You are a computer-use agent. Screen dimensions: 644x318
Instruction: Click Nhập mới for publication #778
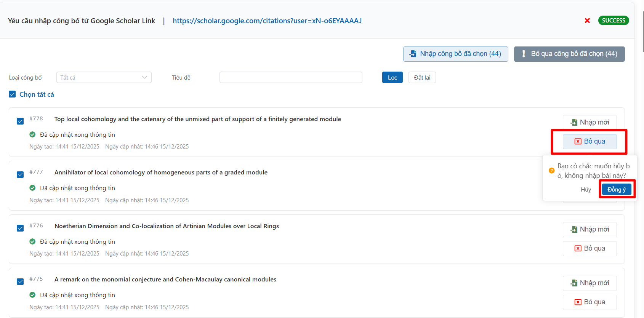[x=590, y=122]
